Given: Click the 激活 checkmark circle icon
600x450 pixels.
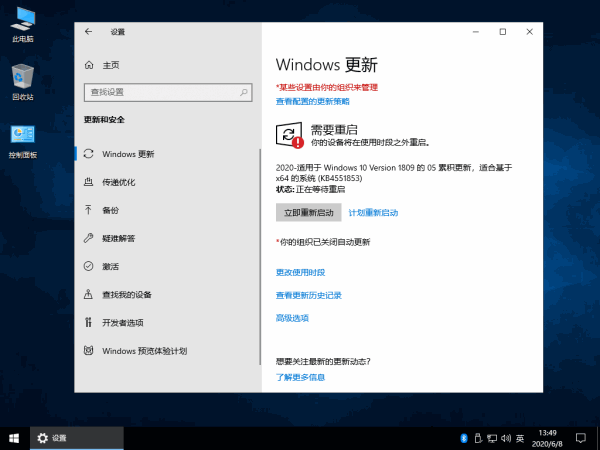Looking at the screenshot, I should [88, 266].
